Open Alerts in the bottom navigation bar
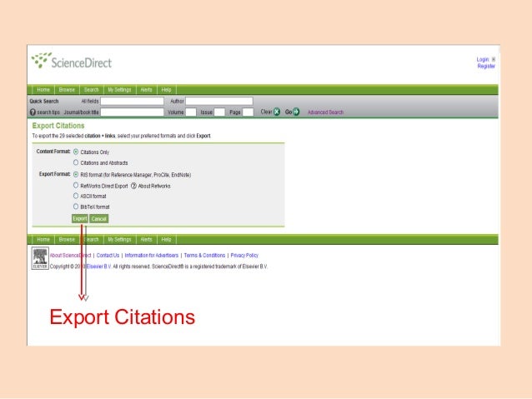Viewport: 532px width, 399px height. pyautogui.click(x=146, y=239)
